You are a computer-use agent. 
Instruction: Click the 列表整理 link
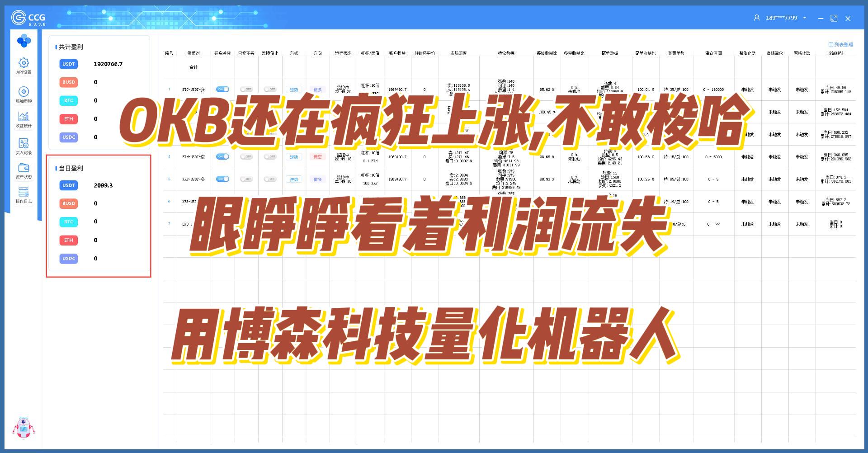coord(841,45)
